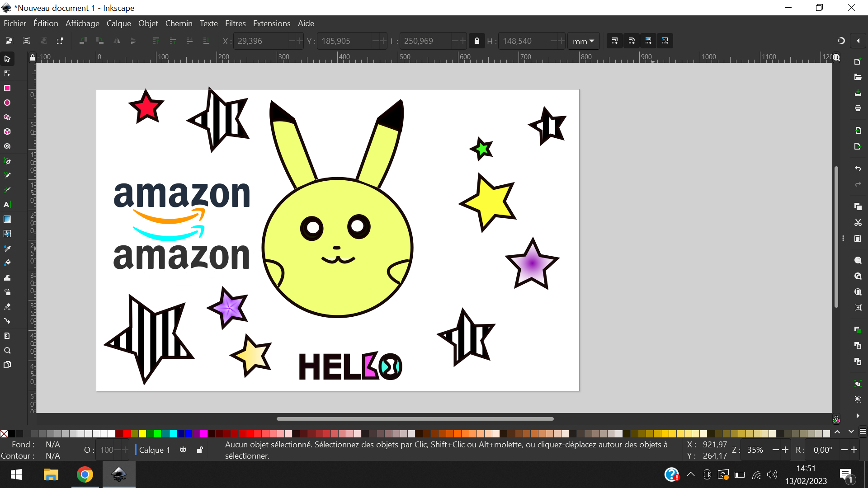Click the Save document icon
Viewport: 868px width, 488px height.
858,93
